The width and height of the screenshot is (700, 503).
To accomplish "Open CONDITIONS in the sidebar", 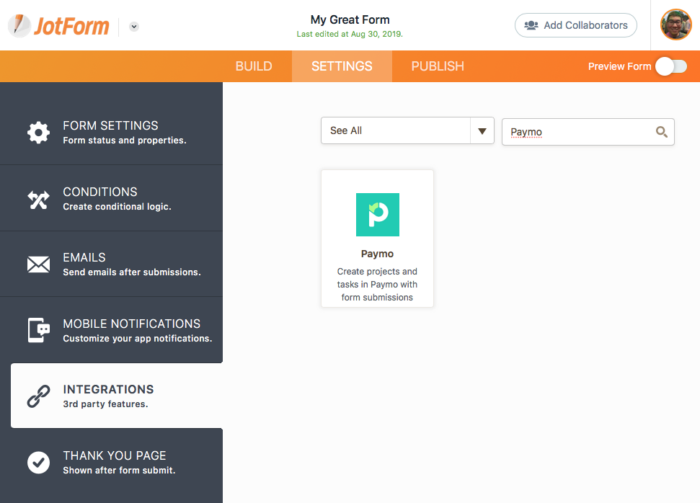I will point(111,198).
